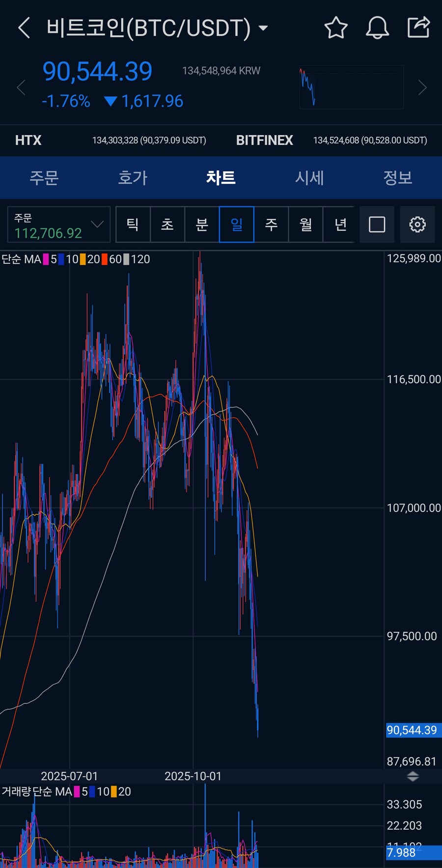Open price alert bell icon

click(x=377, y=28)
